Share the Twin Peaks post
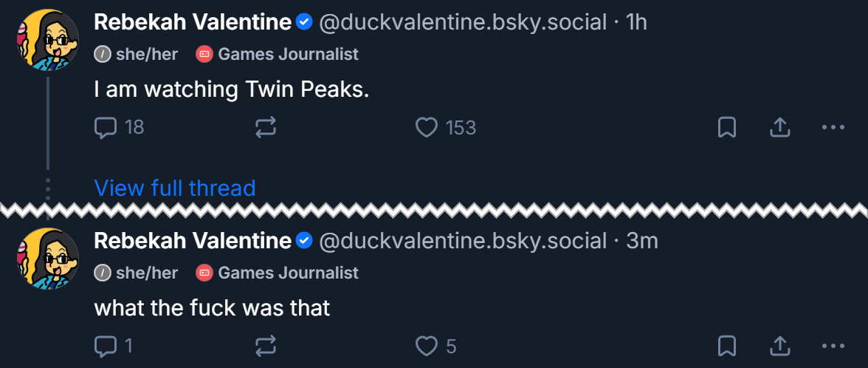 tap(780, 128)
